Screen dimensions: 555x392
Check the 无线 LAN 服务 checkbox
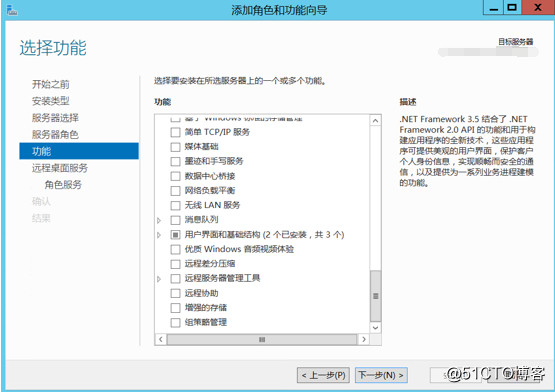coord(175,205)
